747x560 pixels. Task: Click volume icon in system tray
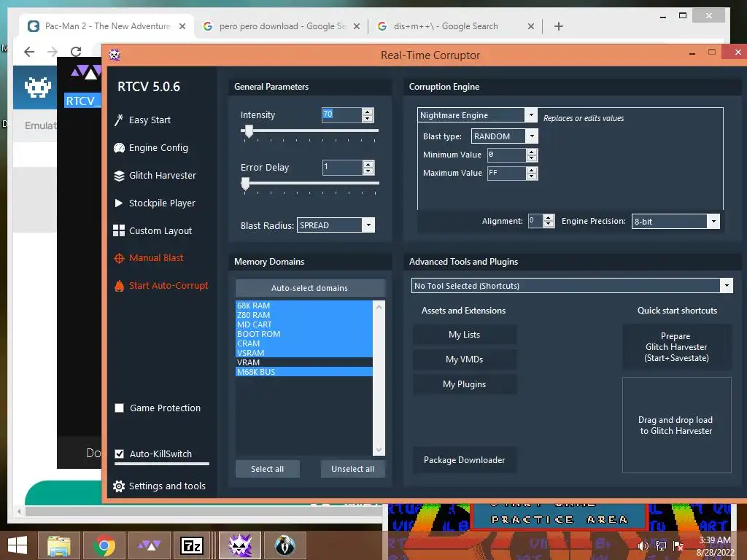pyautogui.click(x=643, y=546)
